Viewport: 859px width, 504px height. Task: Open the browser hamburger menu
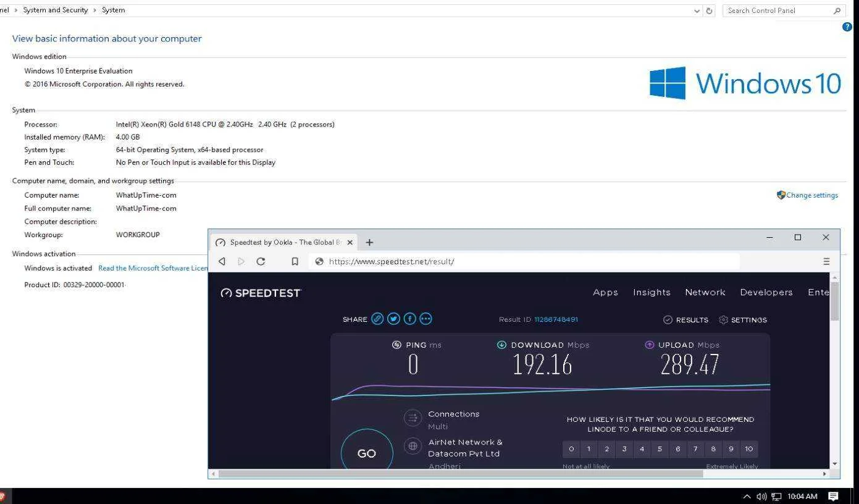click(x=826, y=261)
